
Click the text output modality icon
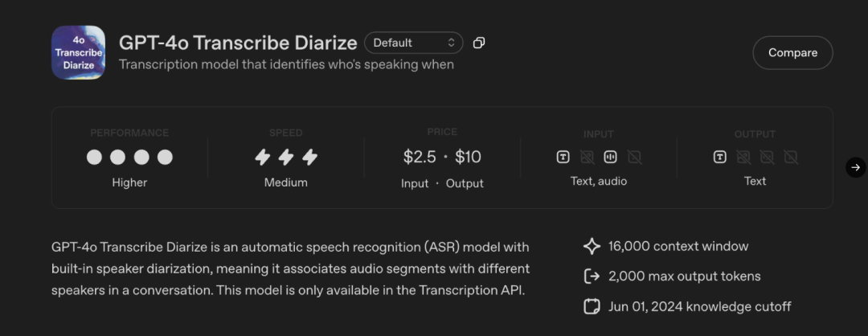click(x=720, y=157)
